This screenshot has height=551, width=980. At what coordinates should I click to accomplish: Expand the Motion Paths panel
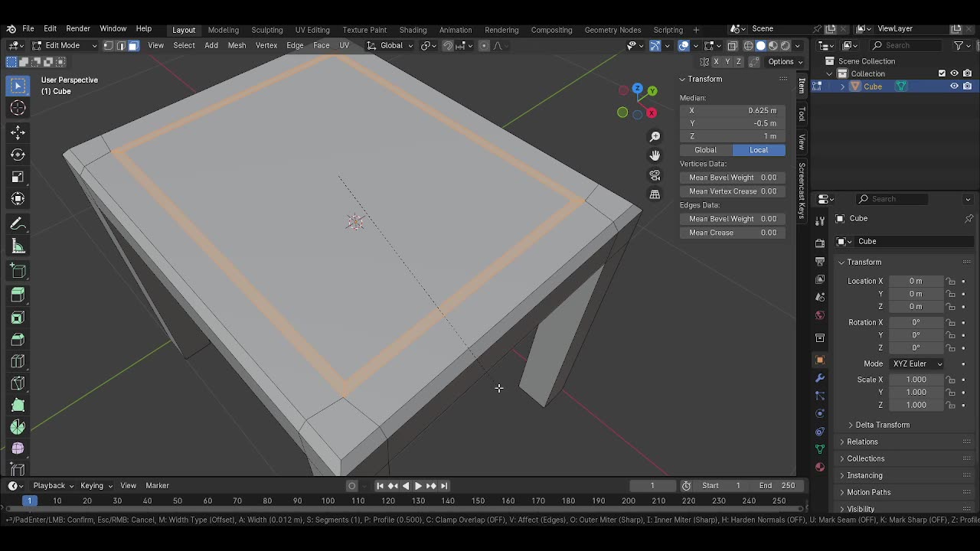pos(868,492)
